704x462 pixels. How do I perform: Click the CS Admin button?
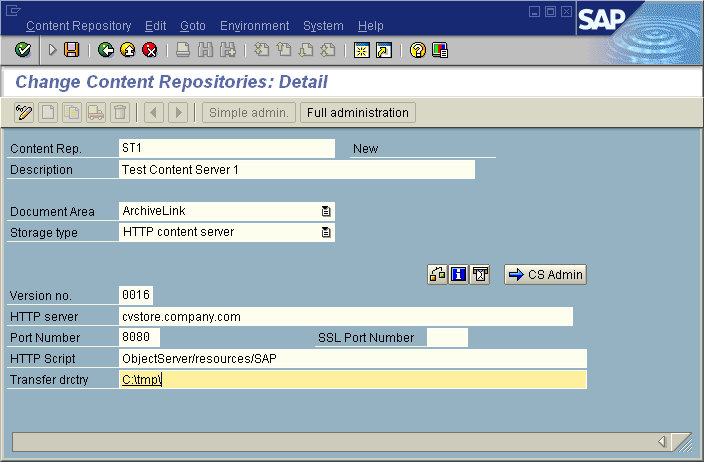click(545, 275)
